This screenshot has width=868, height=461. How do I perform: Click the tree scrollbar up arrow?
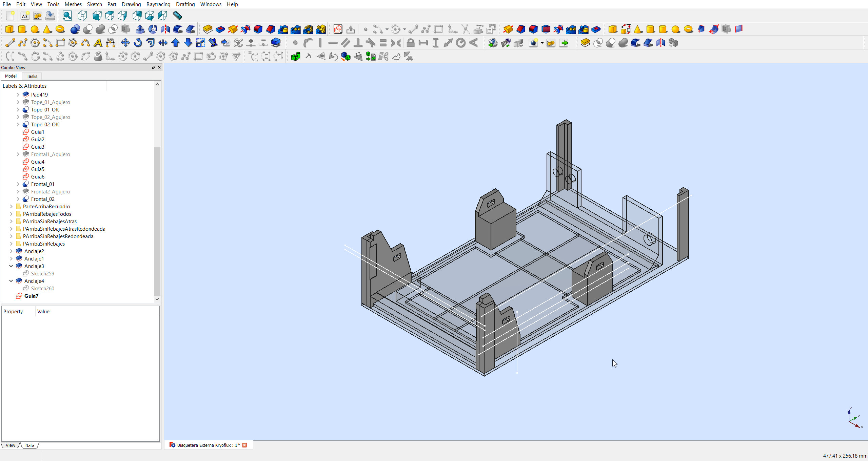click(157, 84)
